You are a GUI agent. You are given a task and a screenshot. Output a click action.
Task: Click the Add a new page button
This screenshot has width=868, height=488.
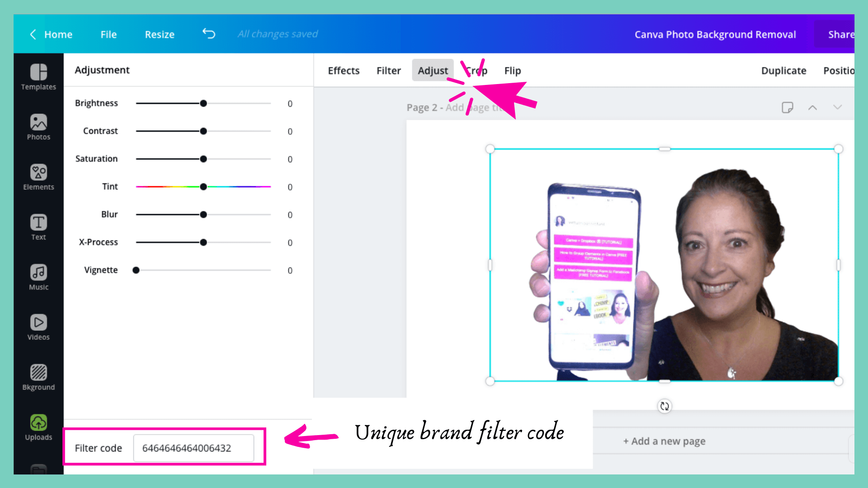point(663,441)
